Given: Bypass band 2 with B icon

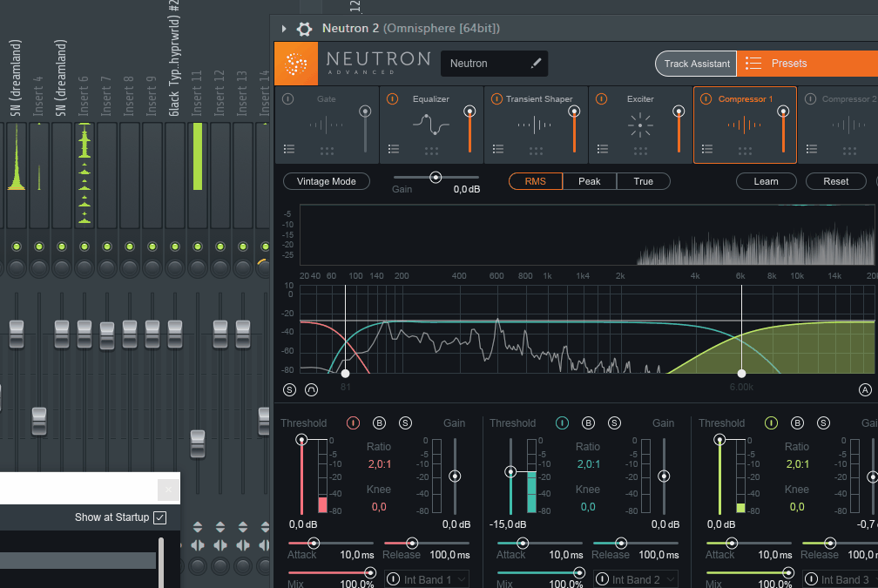Looking at the screenshot, I should (x=588, y=423).
